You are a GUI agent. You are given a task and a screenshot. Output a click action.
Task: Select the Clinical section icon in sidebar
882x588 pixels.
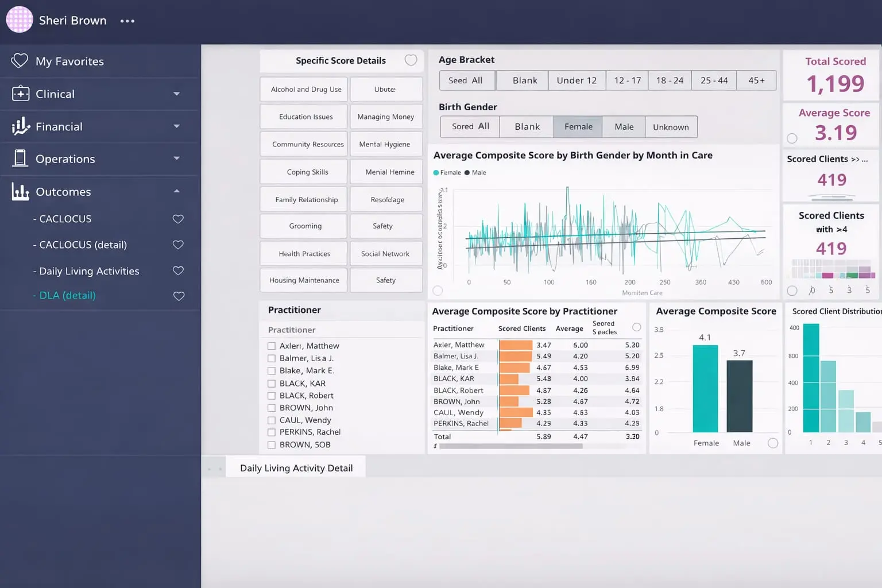click(x=20, y=94)
